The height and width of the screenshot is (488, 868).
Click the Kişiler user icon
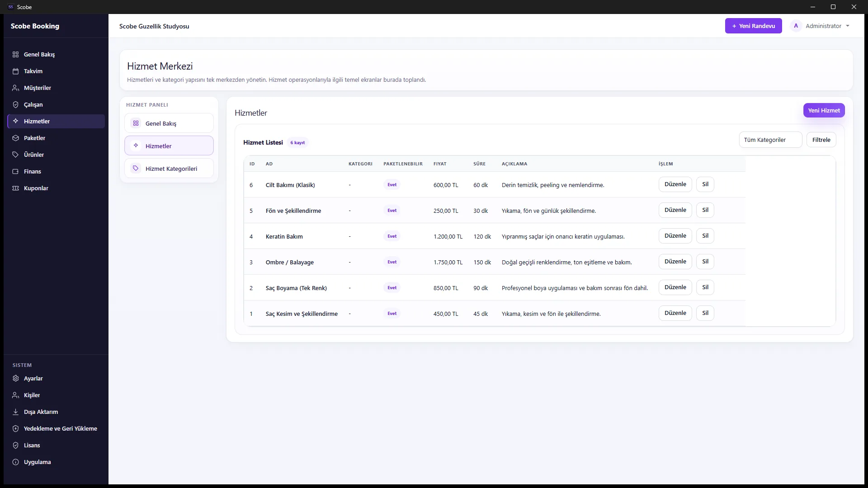[x=15, y=395]
